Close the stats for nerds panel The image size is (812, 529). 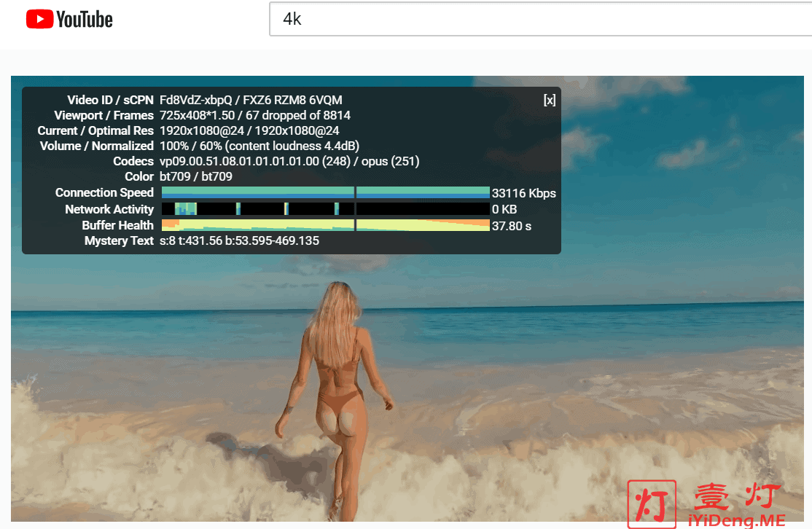click(x=550, y=100)
